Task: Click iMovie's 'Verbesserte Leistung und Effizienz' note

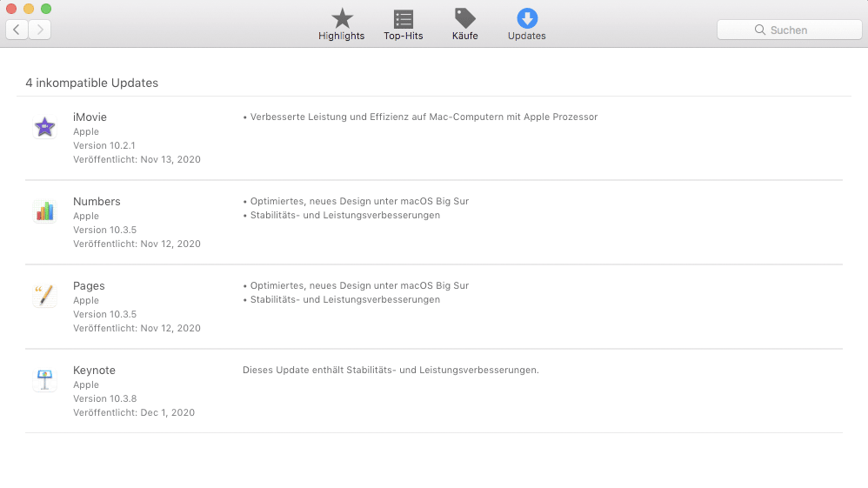Action: [x=420, y=117]
